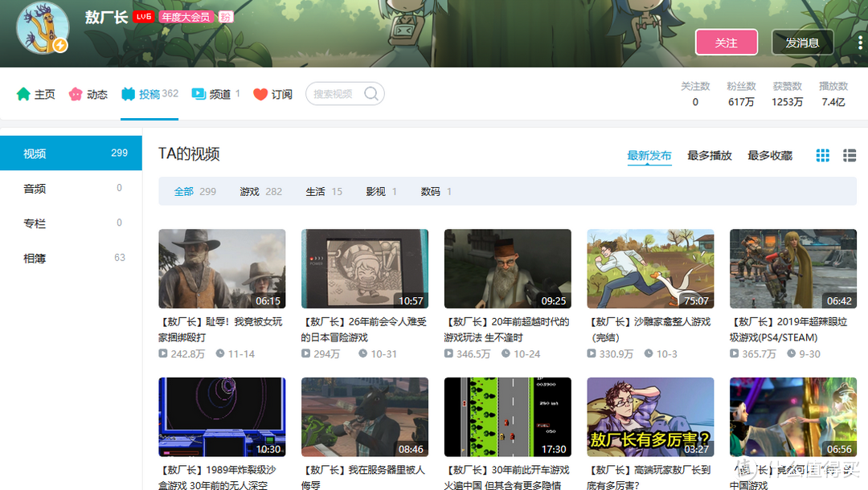868x490 pixels.
Task: Select 相簿 63 in the sidebar
Action: tap(71, 258)
